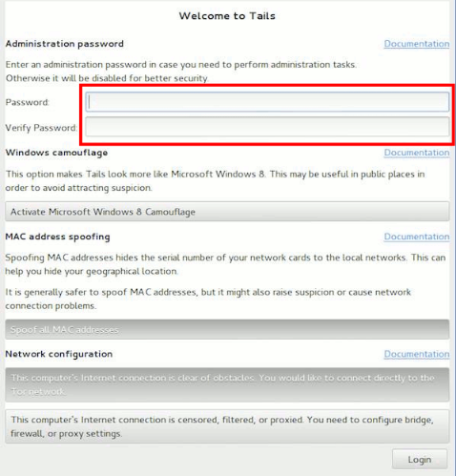Click the MAC address spoofing heading
Screen dimensions: 456x476
[x=57, y=237]
